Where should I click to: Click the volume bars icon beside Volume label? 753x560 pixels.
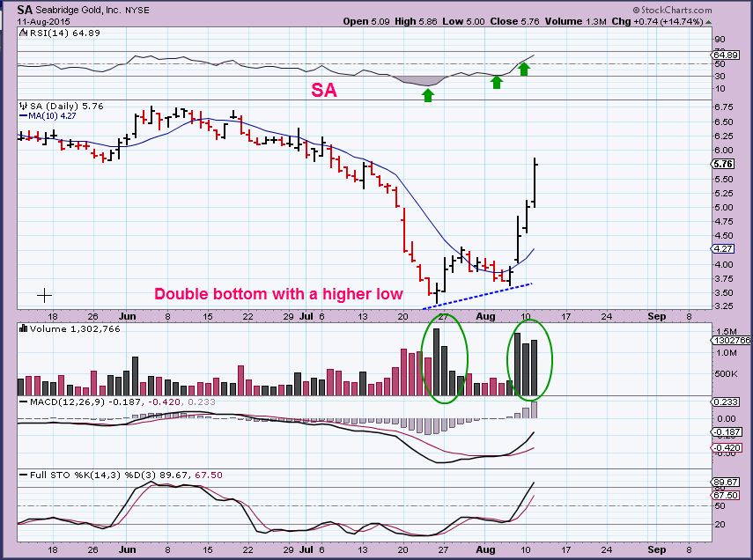pos(23,328)
